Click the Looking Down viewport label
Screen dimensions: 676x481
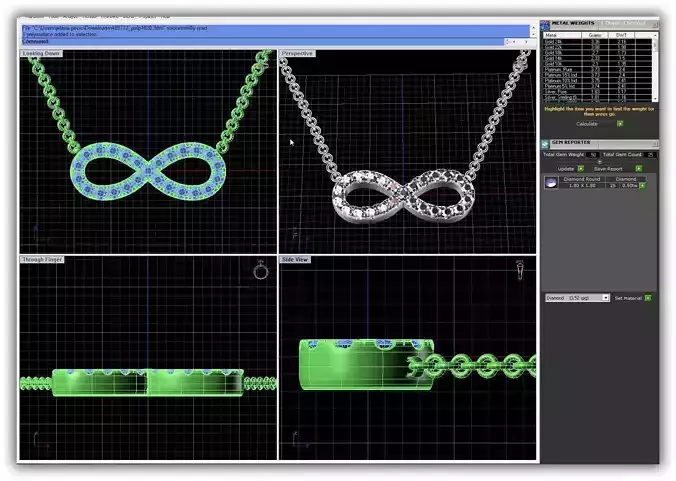point(41,53)
